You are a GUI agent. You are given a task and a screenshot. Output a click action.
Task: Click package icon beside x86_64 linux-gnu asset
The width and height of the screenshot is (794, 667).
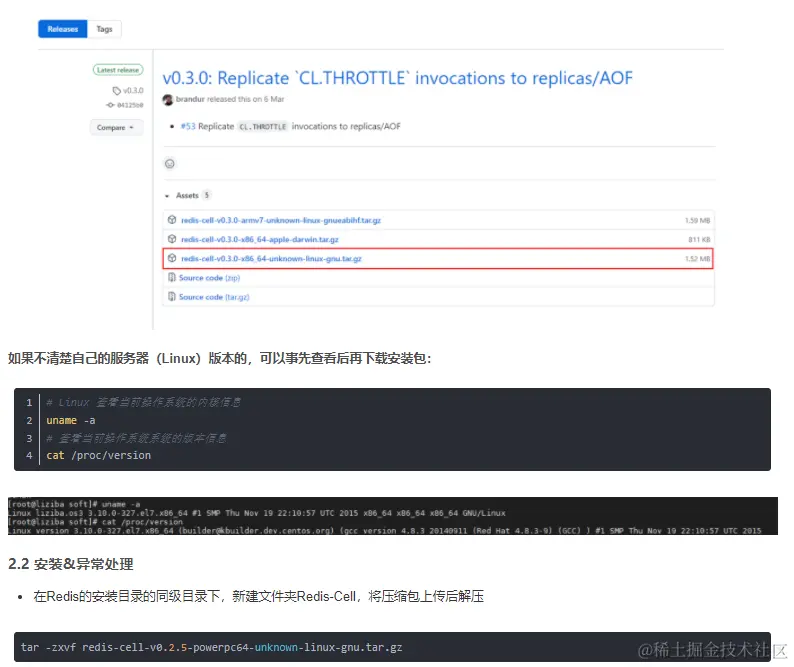(172, 258)
